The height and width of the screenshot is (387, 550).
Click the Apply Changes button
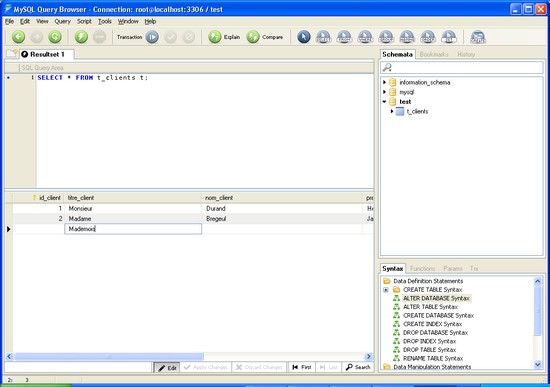click(206, 367)
